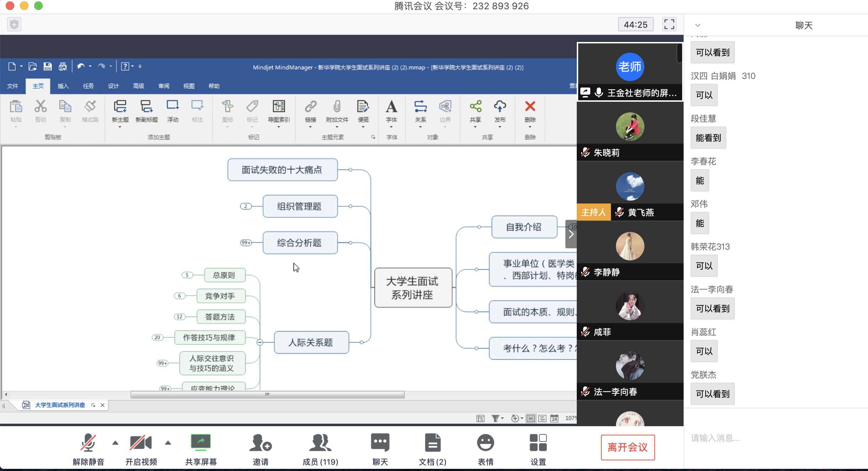Switch to the 插入 ribbon tab
868x471 pixels.
(x=63, y=86)
